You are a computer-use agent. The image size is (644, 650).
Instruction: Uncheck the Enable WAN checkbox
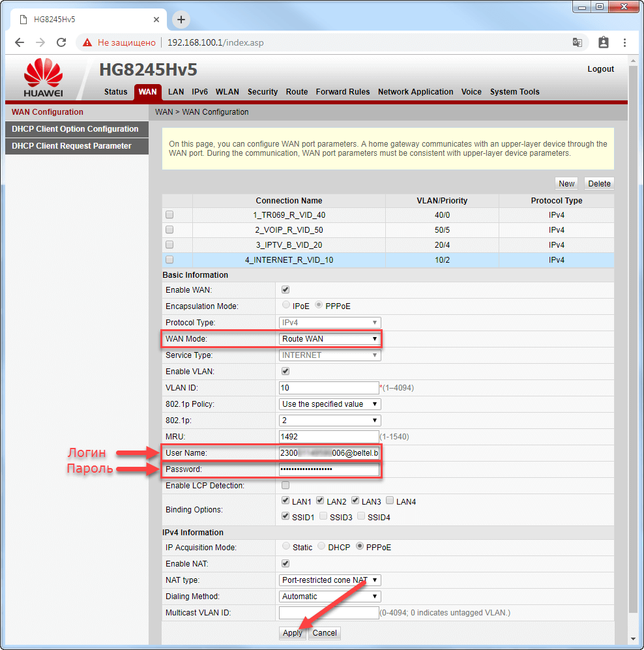(x=285, y=289)
